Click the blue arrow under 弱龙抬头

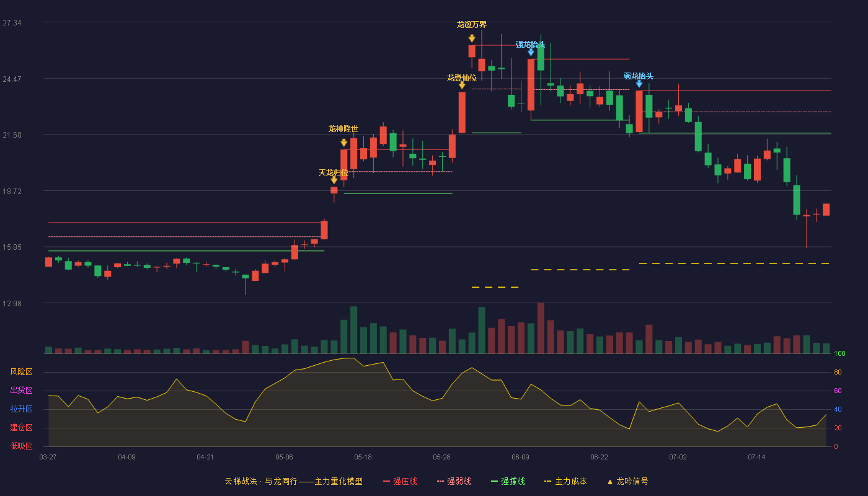pyautogui.click(x=639, y=83)
